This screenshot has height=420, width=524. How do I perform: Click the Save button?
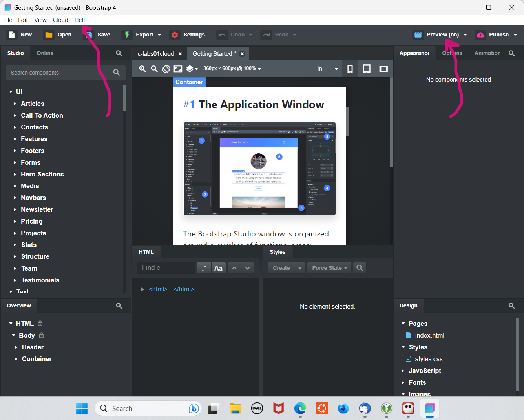click(98, 35)
